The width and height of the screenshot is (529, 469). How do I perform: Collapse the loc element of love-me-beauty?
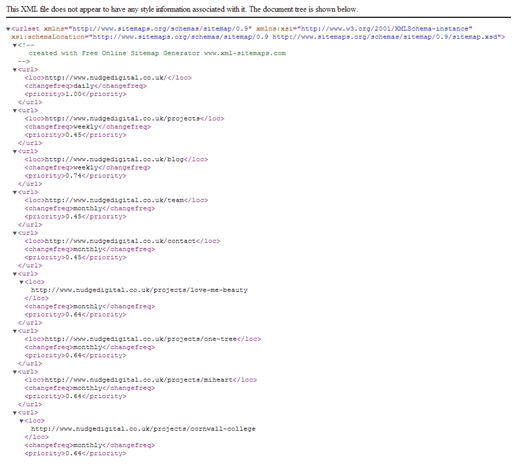[x=22, y=282]
